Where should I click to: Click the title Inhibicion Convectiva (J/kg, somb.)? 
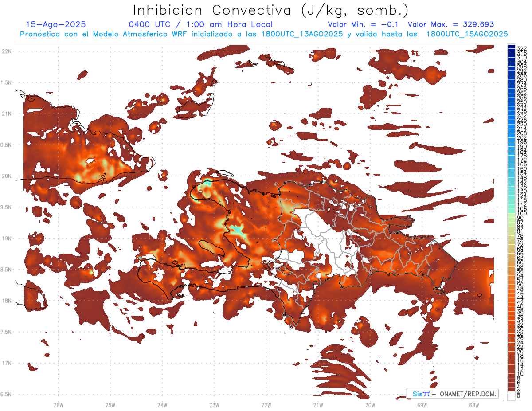tap(271, 10)
